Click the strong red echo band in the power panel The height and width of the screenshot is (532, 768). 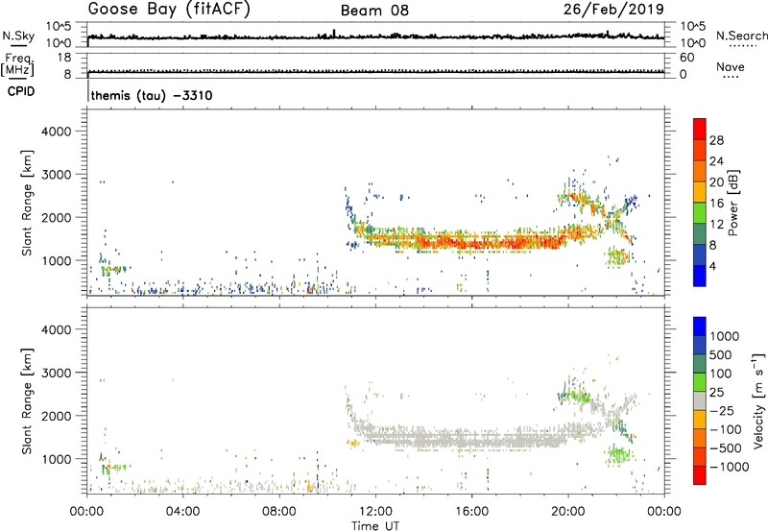click(490, 241)
